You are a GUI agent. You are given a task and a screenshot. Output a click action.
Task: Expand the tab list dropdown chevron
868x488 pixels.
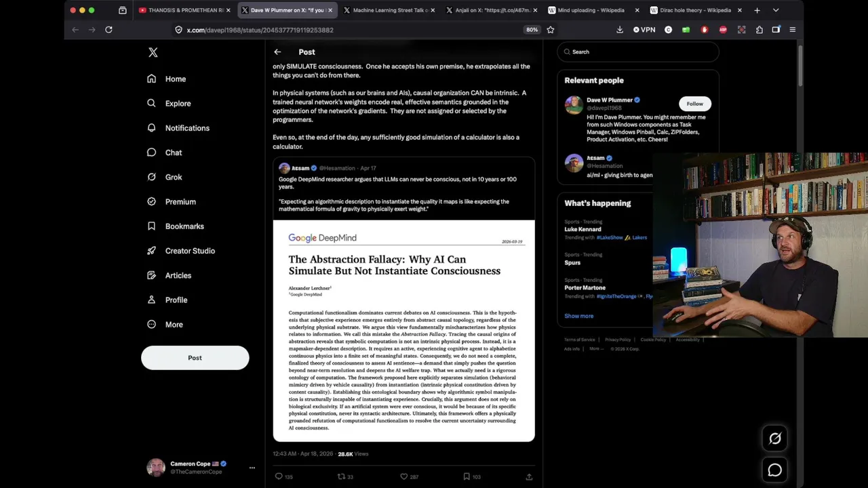[x=776, y=10]
